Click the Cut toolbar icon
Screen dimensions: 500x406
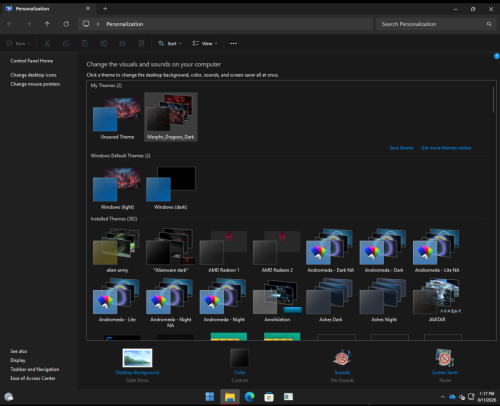[x=47, y=43]
